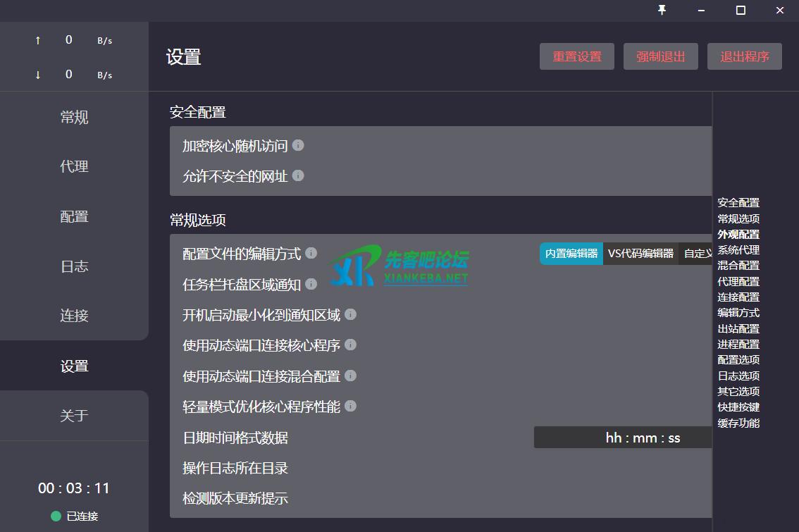Click info icon beside 配置文件的编辑方式
This screenshot has width=799, height=532.
tap(311, 253)
